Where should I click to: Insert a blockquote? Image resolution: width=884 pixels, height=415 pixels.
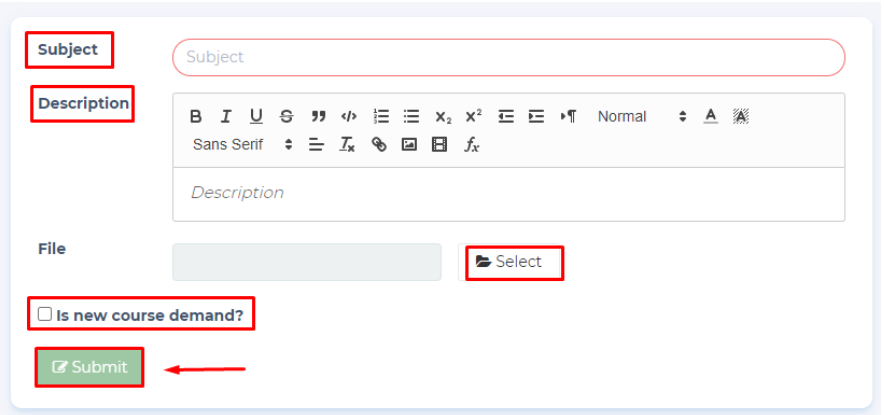318,116
